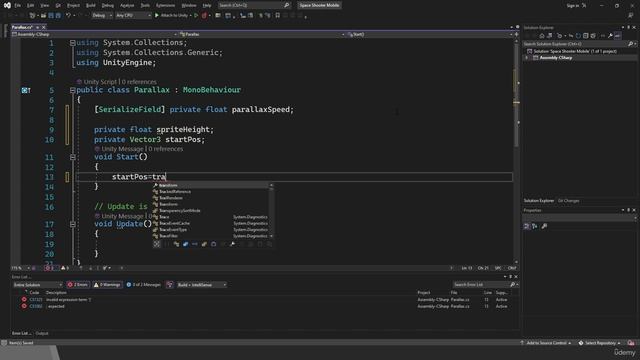The width and height of the screenshot is (640, 360).
Task: Open the Project menu
Action: (73, 5)
